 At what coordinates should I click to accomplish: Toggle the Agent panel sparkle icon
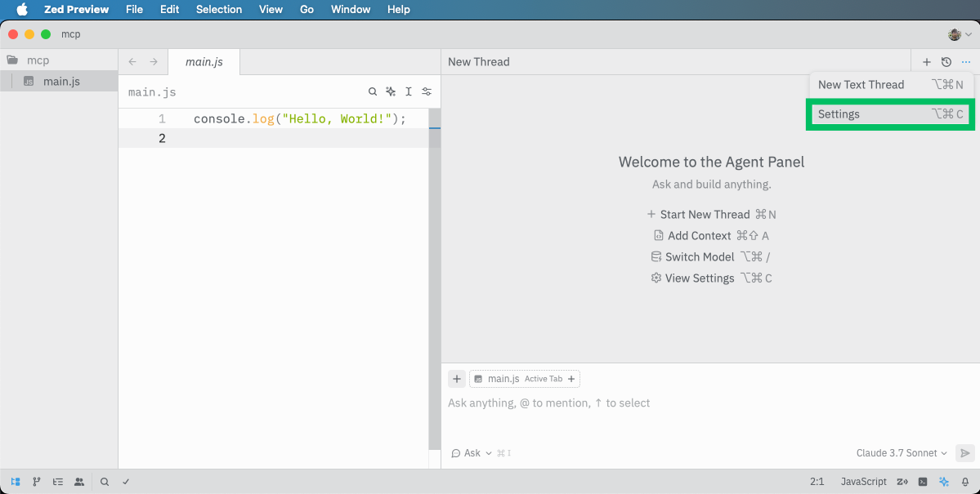click(944, 482)
